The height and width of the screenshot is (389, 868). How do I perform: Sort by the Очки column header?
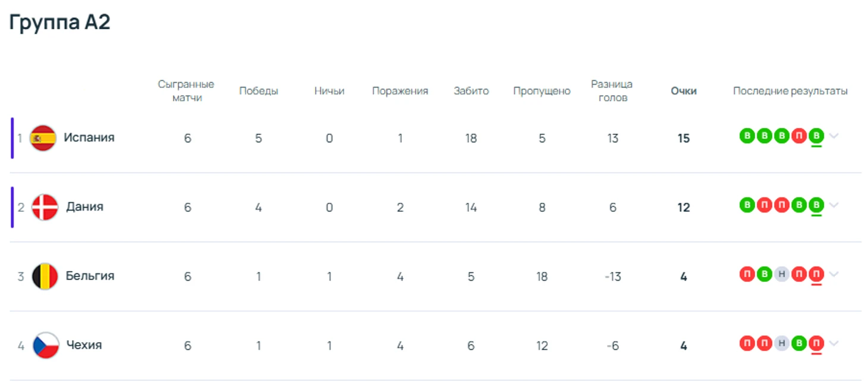[x=684, y=91]
